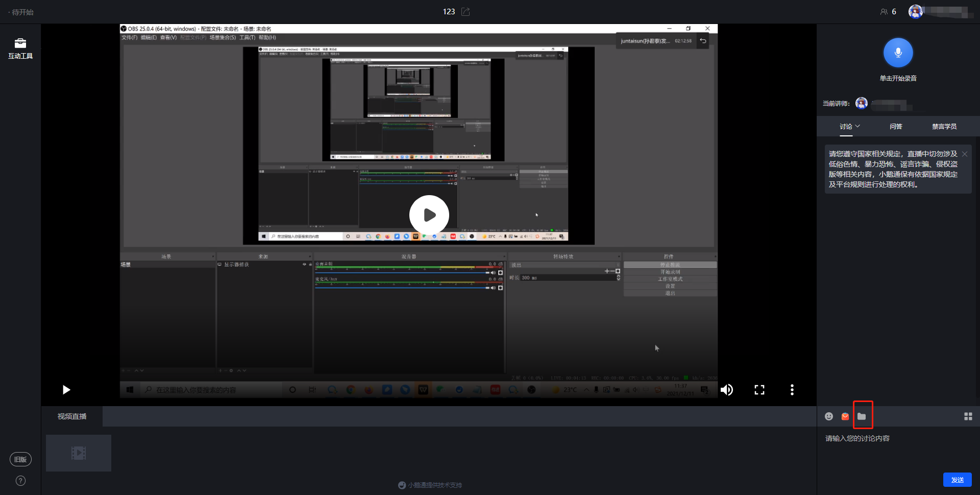Screen dimensions: 980x495
Task: Open the emoji picker in chat
Action: (829, 416)
